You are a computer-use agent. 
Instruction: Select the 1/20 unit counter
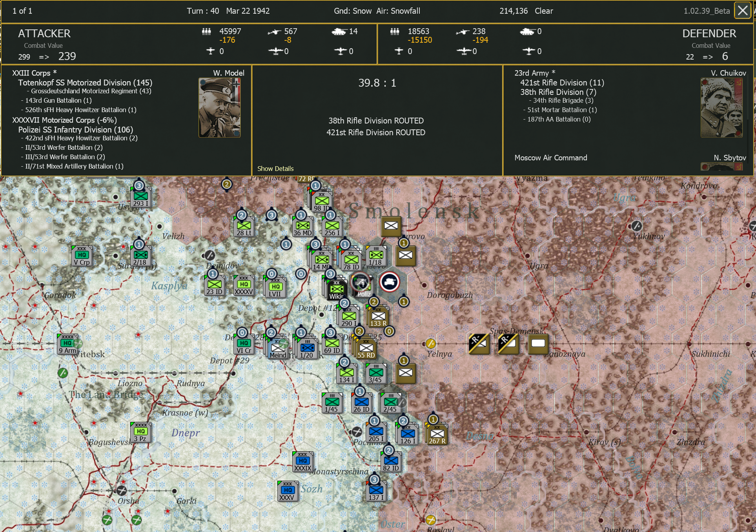point(308,349)
